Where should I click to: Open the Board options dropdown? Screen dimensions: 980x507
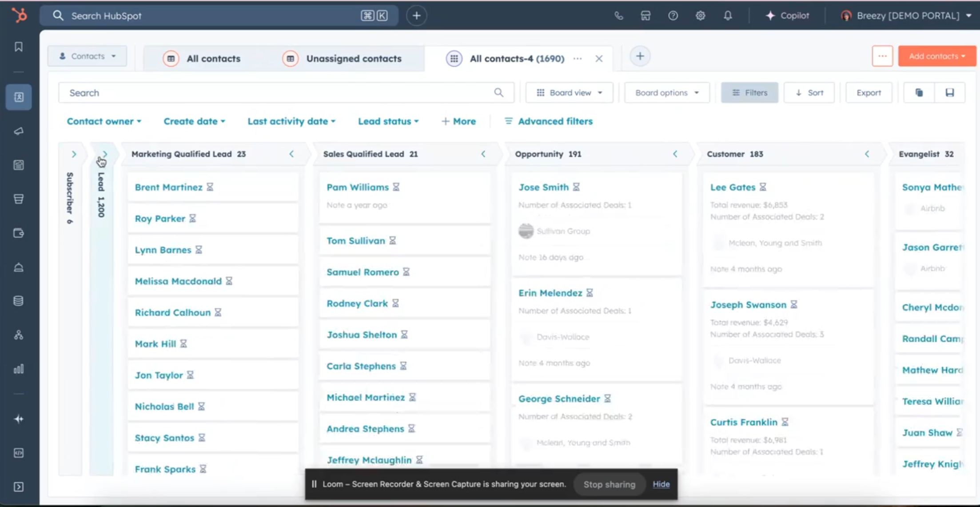(x=667, y=92)
